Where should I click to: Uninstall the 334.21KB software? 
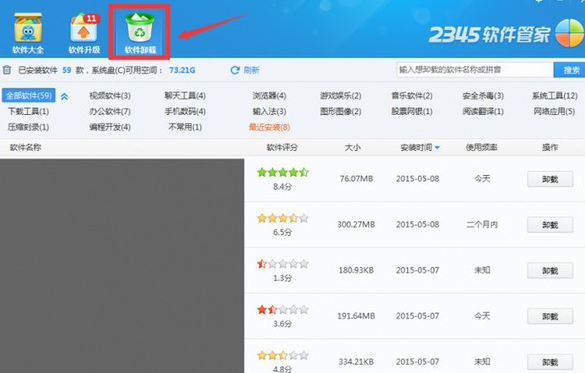click(550, 362)
